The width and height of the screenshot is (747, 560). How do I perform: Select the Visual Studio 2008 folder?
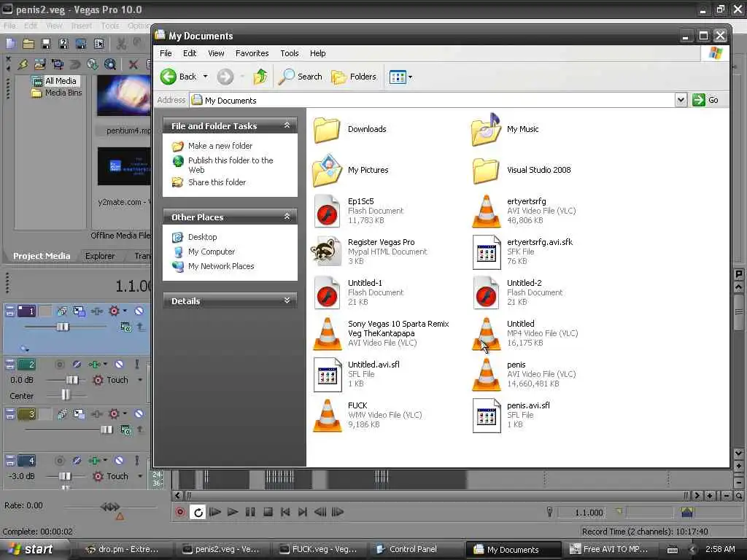[522, 170]
